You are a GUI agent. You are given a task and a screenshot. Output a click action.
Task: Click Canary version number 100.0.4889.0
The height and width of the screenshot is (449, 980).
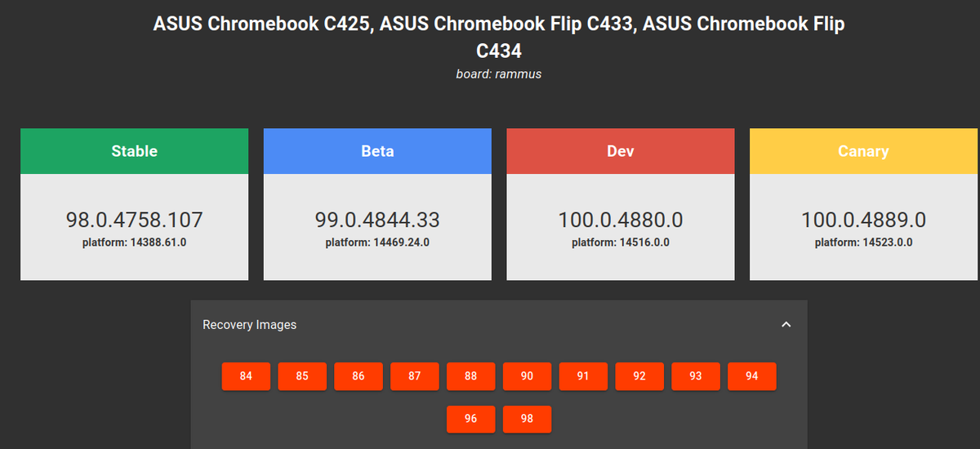tap(863, 220)
